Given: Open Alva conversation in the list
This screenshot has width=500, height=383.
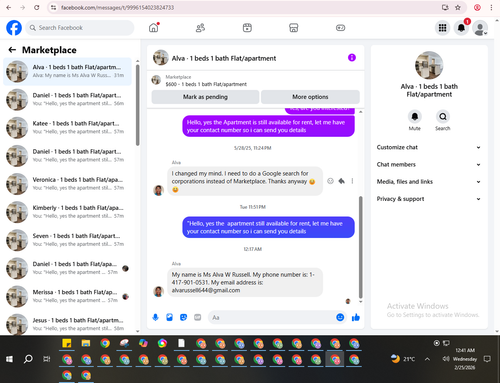Looking at the screenshot, I should coord(68,71).
